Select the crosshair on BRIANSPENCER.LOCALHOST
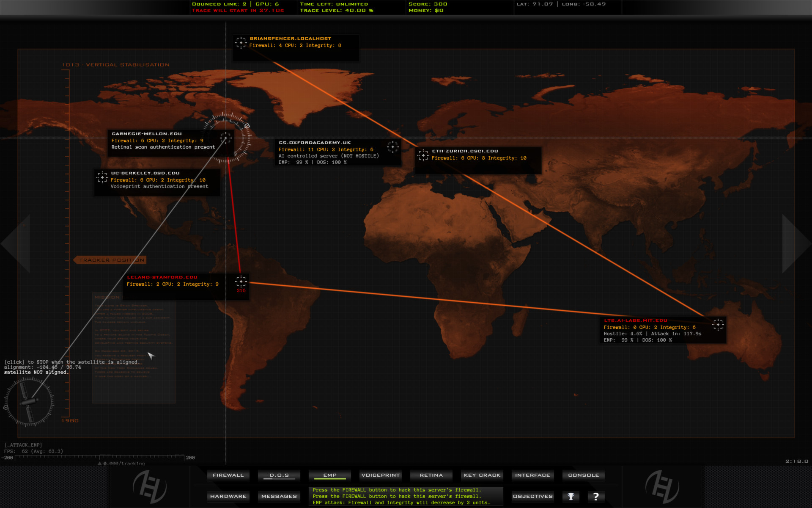The width and height of the screenshot is (812, 508). 241,42
